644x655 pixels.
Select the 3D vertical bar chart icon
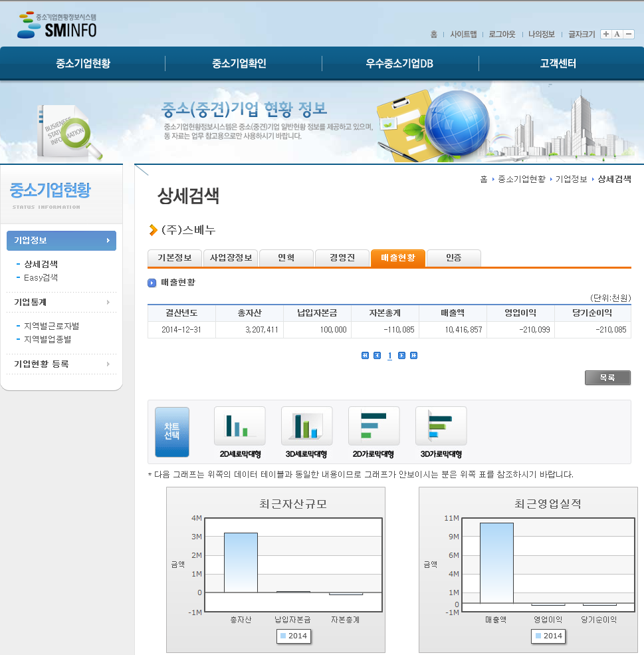tap(306, 426)
